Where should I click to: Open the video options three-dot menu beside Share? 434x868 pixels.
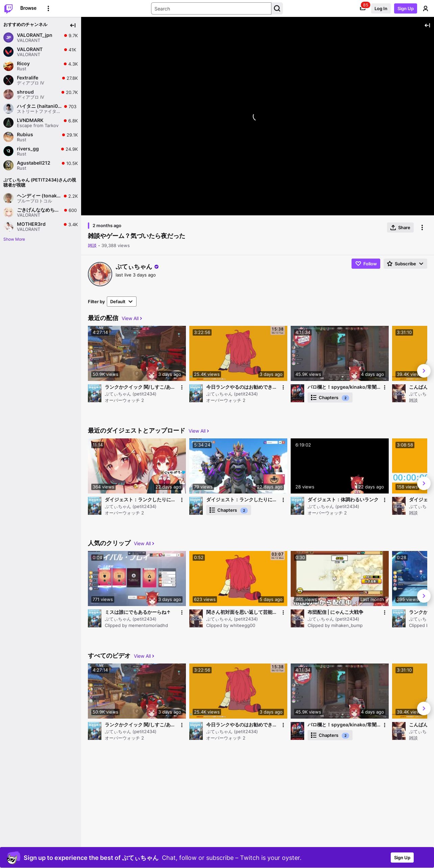[422, 227]
